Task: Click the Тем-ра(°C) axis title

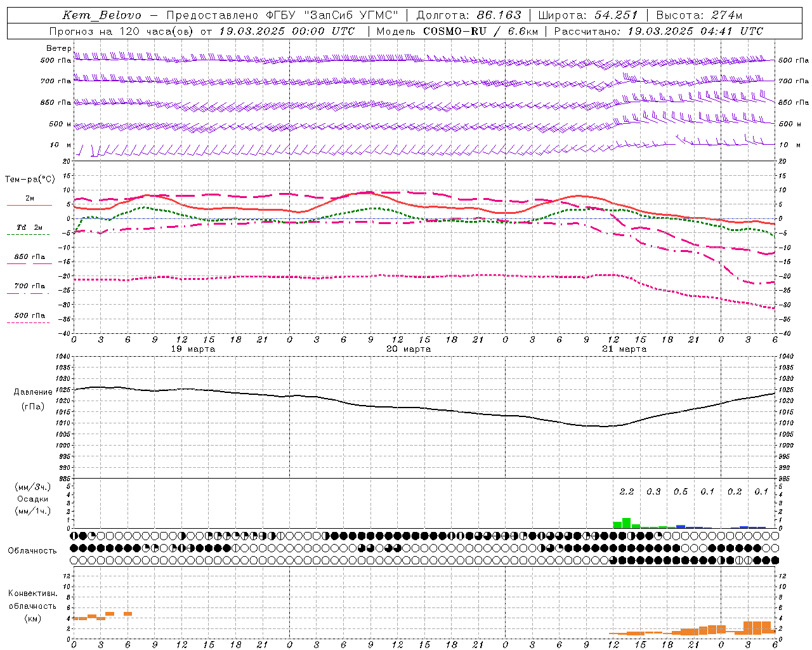Action: [30, 180]
